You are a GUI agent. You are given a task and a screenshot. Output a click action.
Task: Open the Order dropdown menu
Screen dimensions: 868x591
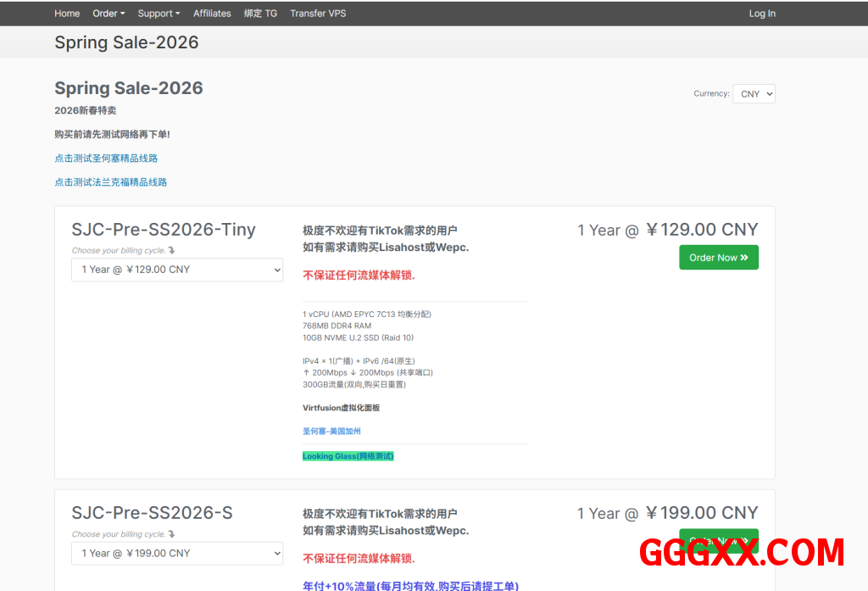click(x=108, y=14)
